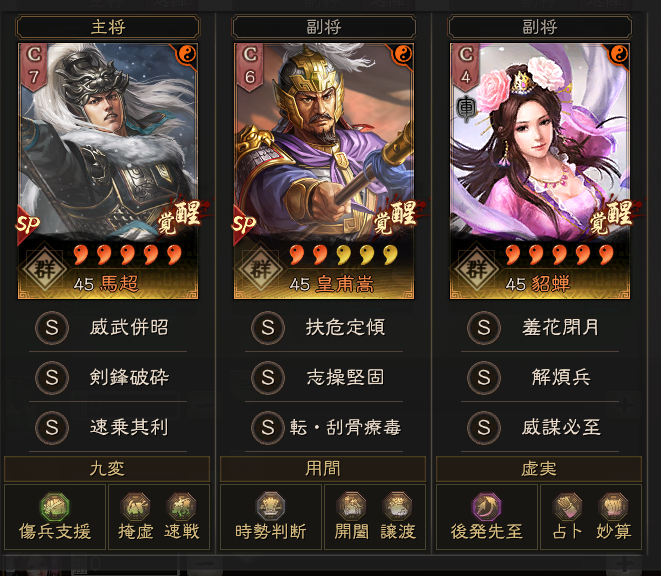Screen dimensions: 661x576
Task: Select the 開闔 tactic icon
Action: coord(351,507)
